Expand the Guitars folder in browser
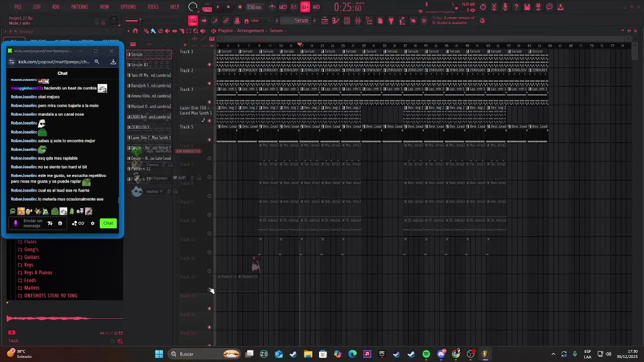The height and width of the screenshot is (362, 644). [32, 257]
